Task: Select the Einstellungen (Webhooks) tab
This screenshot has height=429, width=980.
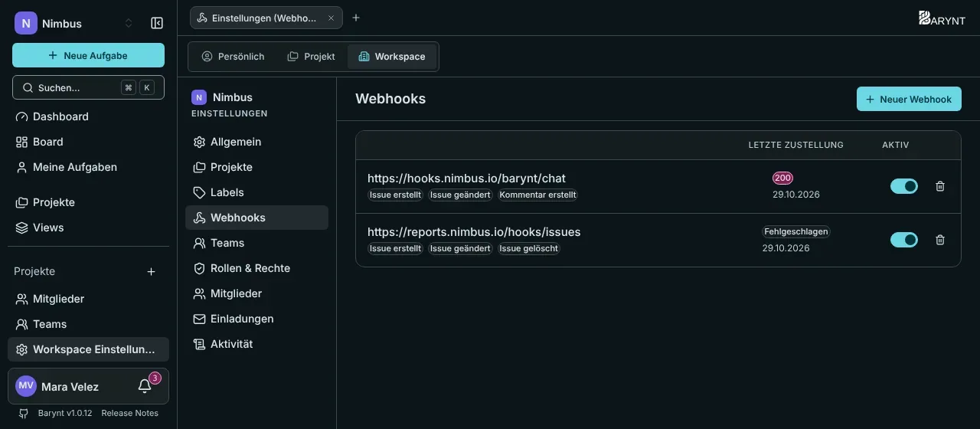Action: click(x=266, y=18)
